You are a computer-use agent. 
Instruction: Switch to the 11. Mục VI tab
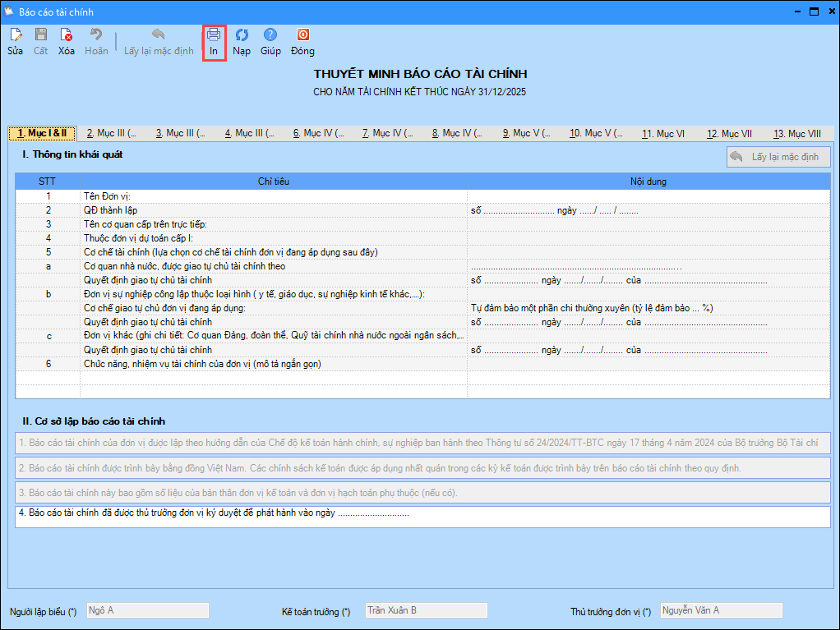(x=662, y=133)
